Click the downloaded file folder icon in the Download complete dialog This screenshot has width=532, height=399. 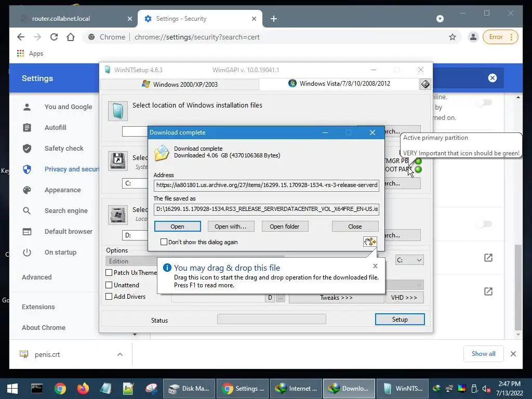tap(162, 153)
